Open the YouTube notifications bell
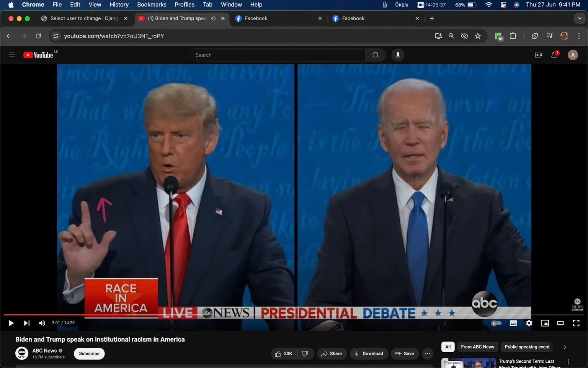This screenshot has height=368, width=588. tap(554, 55)
